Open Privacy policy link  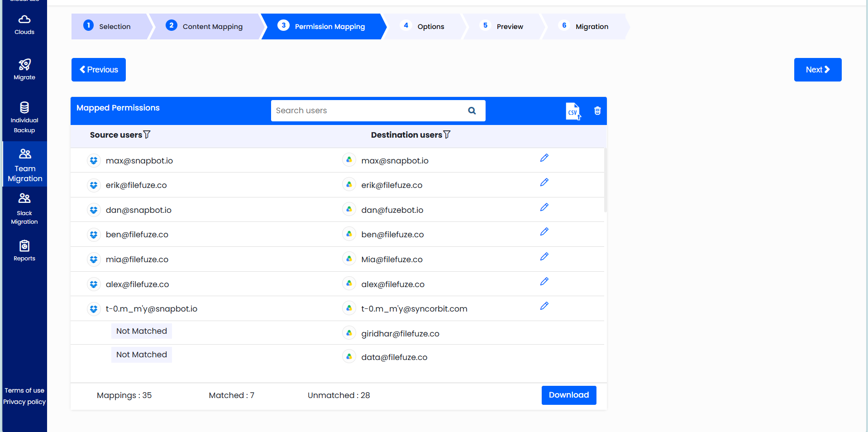(x=24, y=402)
